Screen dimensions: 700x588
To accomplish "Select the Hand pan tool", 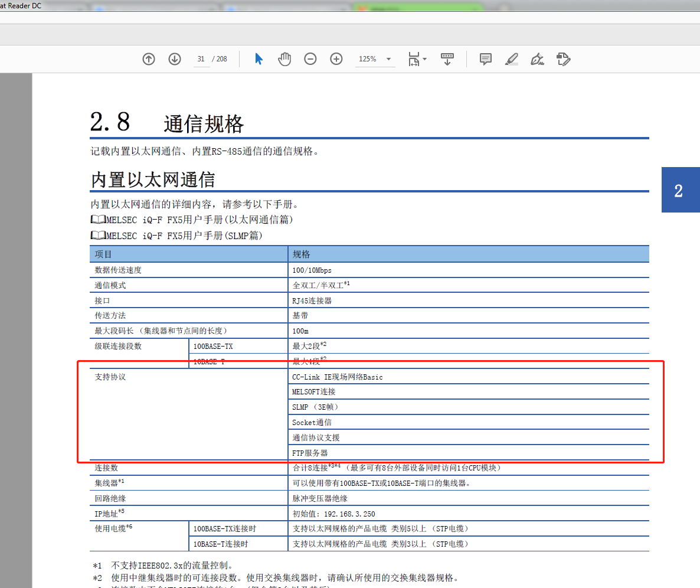I will 284,59.
